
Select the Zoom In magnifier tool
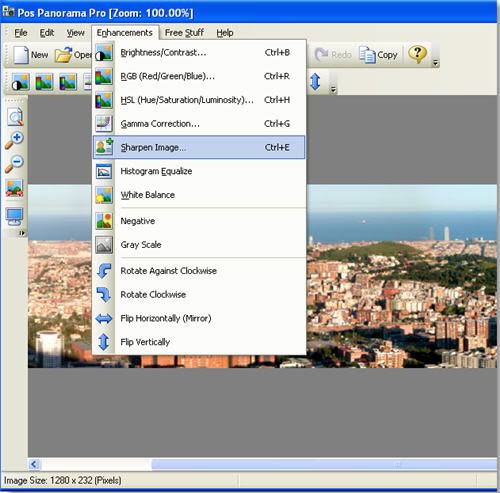(14, 140)
